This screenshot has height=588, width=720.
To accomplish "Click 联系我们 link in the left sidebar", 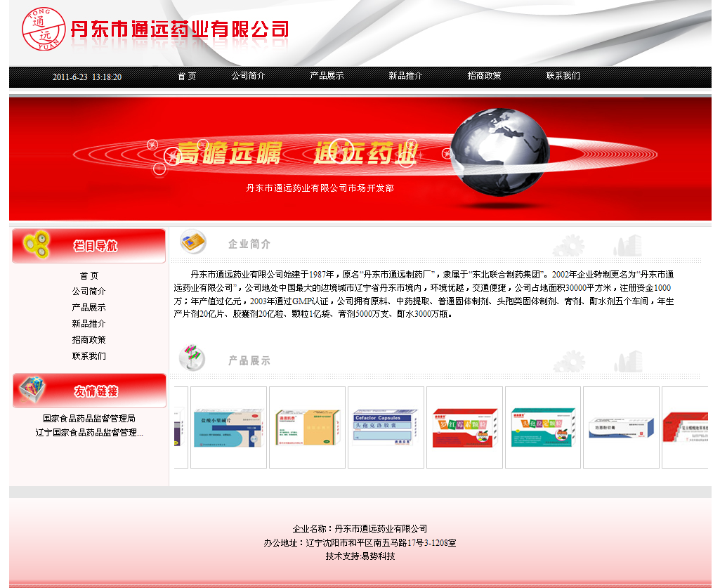I will coord(89,356).
